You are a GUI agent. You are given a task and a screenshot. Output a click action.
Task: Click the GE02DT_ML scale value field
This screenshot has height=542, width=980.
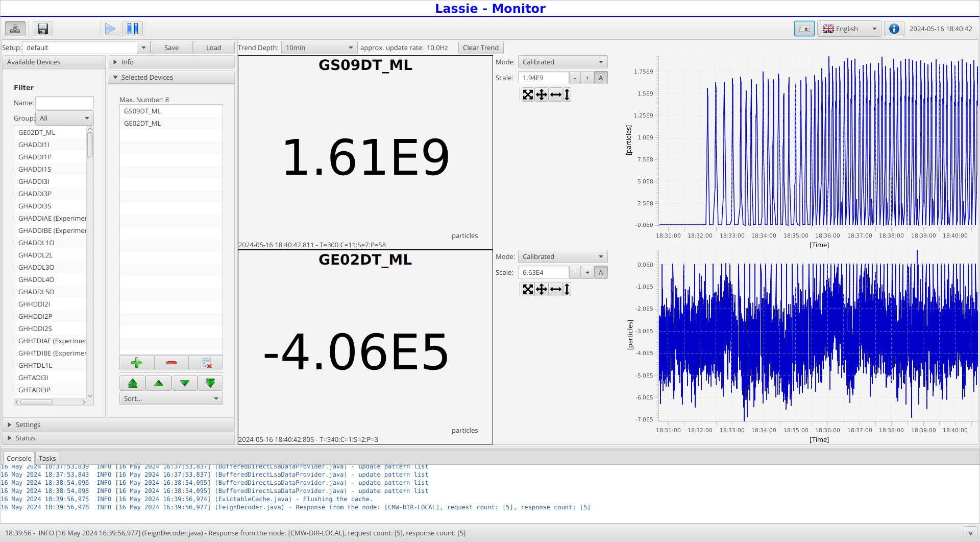[x=543, y=272]
